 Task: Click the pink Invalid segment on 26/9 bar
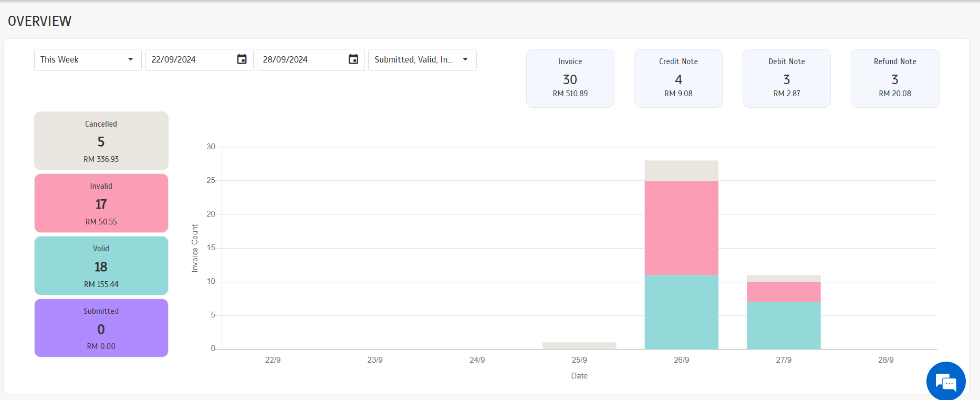681,228
